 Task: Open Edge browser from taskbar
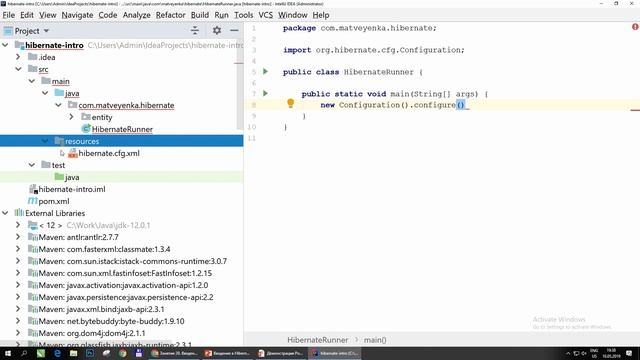click(57, 353)
